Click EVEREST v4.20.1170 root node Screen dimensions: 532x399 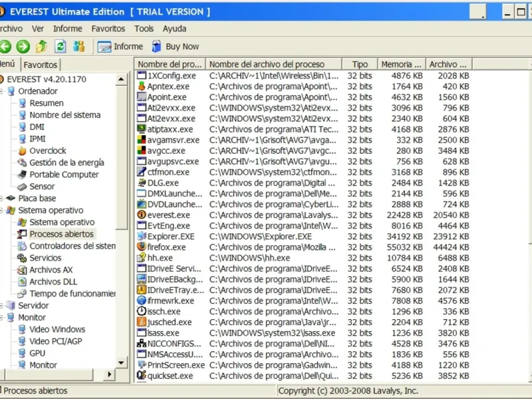(47, 79)
